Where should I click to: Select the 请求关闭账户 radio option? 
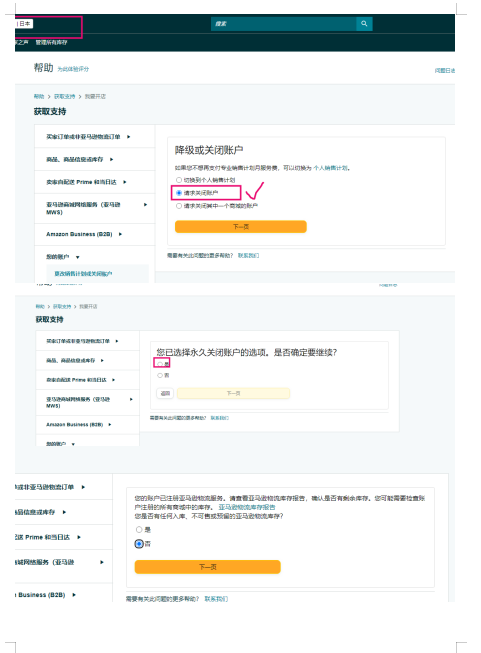pos(179,193)
